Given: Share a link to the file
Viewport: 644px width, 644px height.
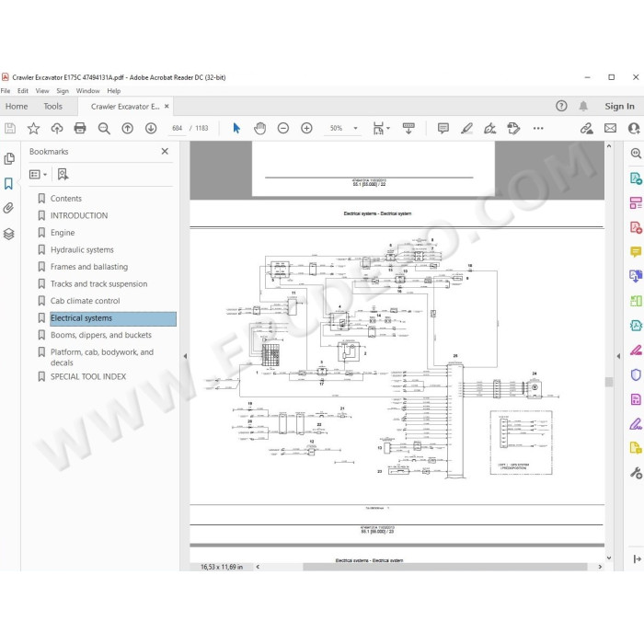Looking at the screenshot, I should click(587, 129).
